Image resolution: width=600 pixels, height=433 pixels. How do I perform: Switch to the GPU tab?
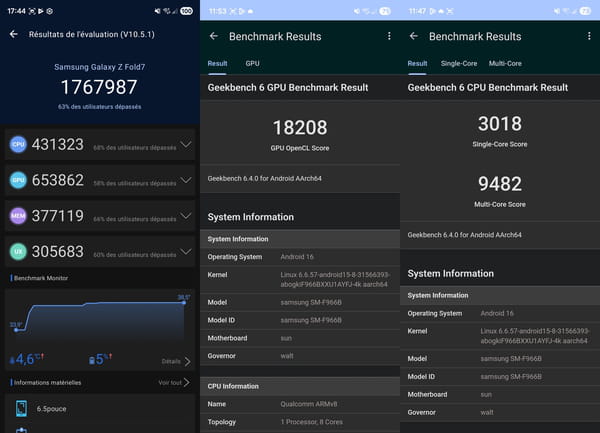click(253, 63)
